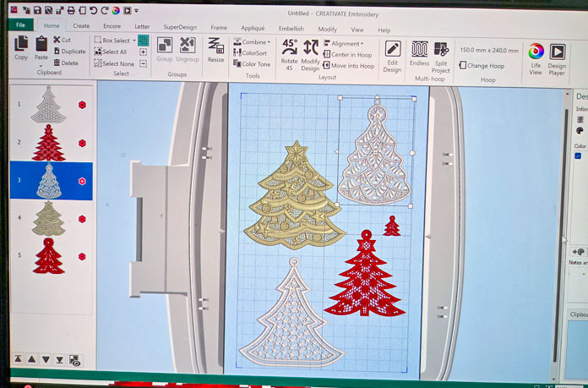Run ColorSort on the design
Image resolution: width=588 pixels, height=388 pixels.
(250, 53)
